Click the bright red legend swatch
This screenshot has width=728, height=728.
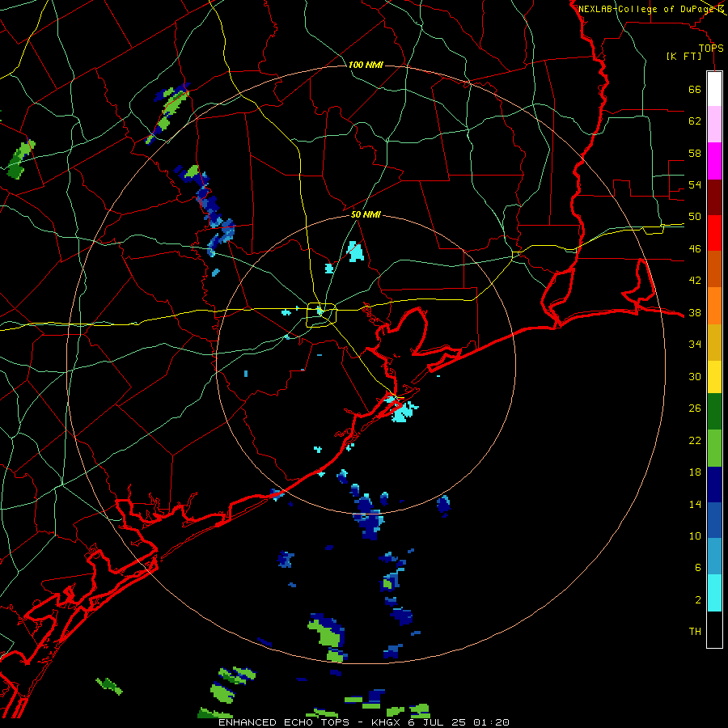(714, 233)
